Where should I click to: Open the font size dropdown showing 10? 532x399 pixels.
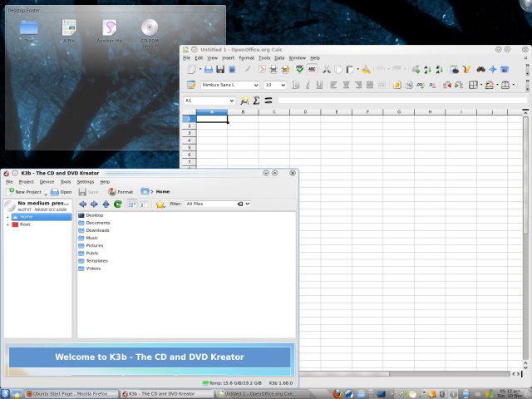pyautogui.click(x=283, y=85)
